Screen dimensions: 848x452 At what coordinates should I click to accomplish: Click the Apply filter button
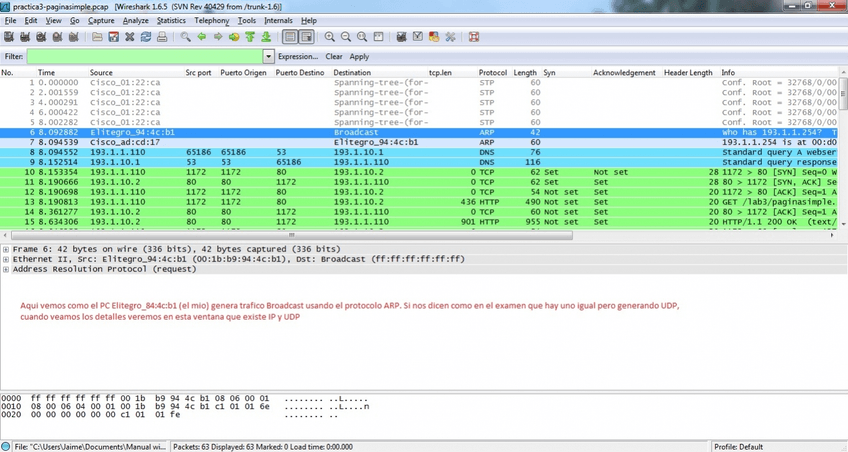point(359,57)
